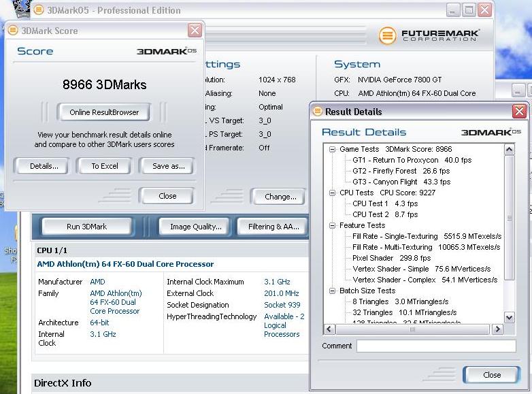Click the Result Details scroll down arrow
The width and height of the screenshot is (532, 394).
click(x=510, y=318)
